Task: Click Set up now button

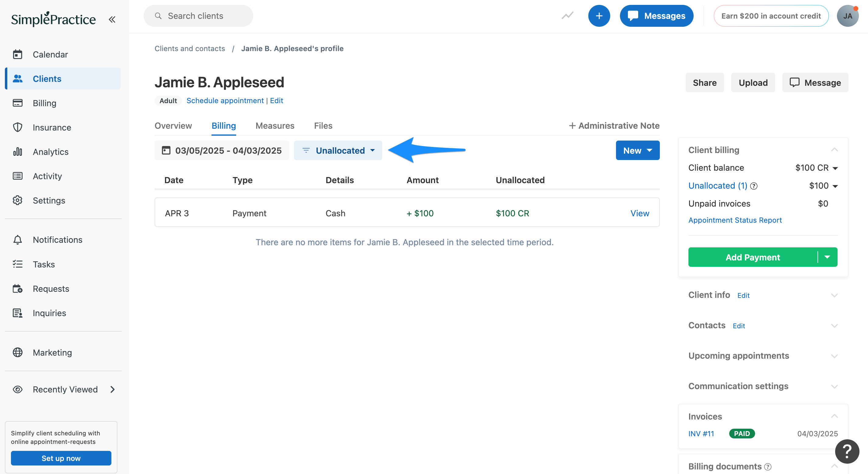Action: 61,458
